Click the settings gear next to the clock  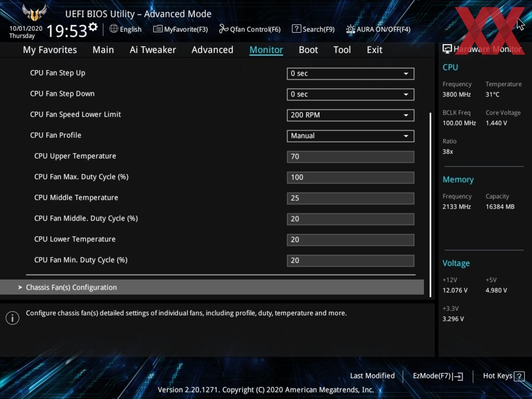[93, 27]
